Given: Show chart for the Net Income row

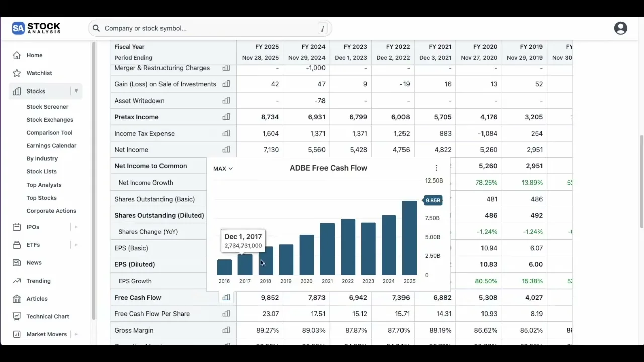Looking at the screenshot, I should coord(226,150).
